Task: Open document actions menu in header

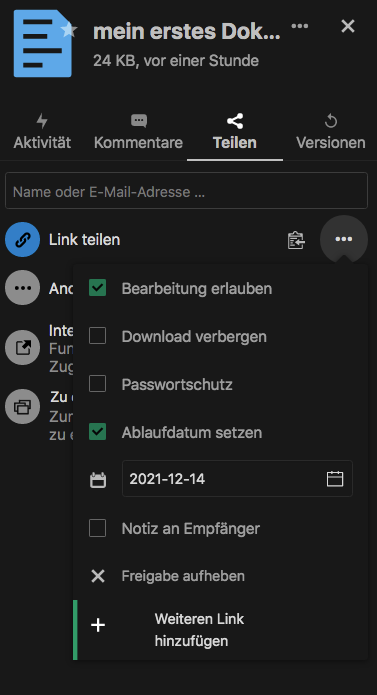Action: tap(300, 26)
